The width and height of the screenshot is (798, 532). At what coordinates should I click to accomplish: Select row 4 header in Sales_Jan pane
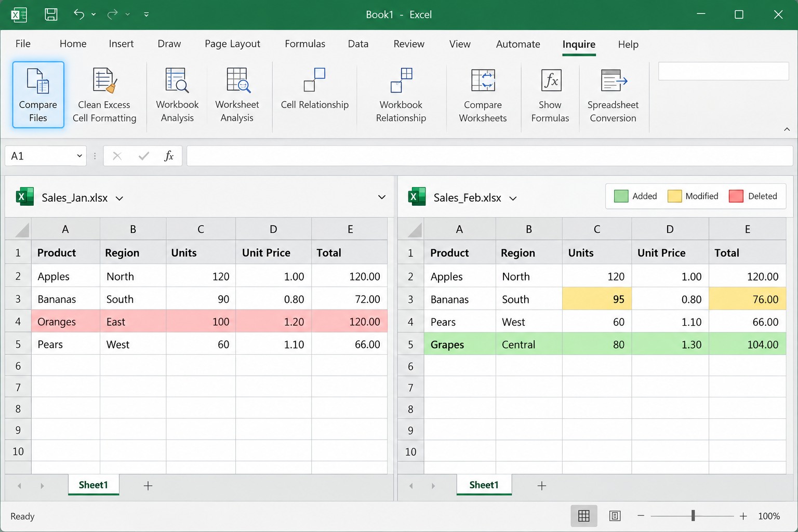point(18,322)
